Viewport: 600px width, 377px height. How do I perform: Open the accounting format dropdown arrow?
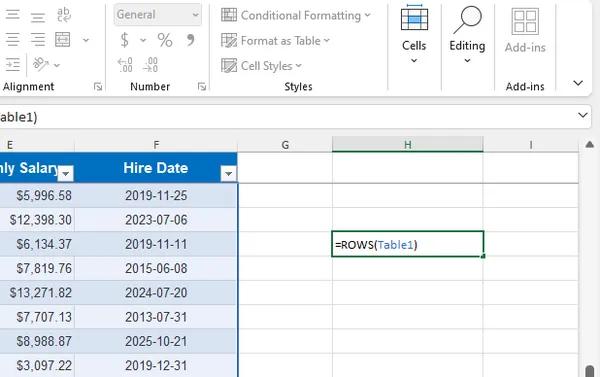pos(143,40)
